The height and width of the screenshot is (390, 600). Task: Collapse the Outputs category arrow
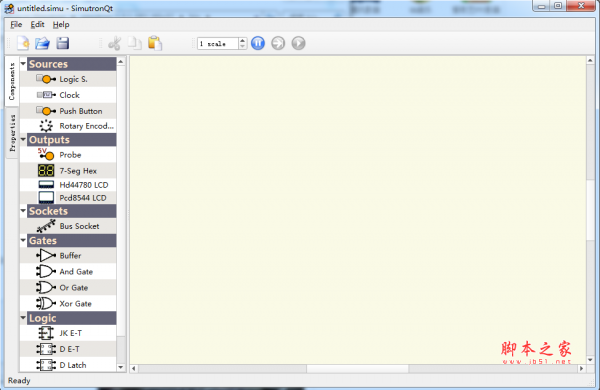click(23, 139)
